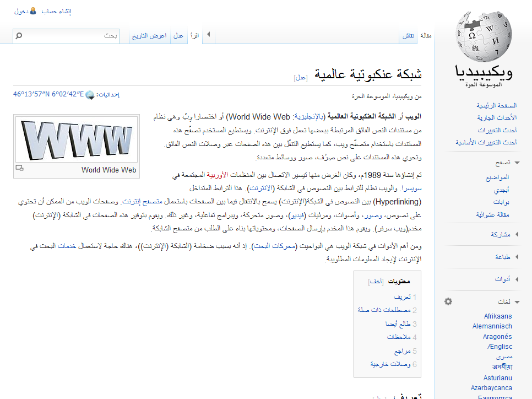Expand the طباعة sidebar section
This screenshot has height=399, width=532.
coord(517,257)
